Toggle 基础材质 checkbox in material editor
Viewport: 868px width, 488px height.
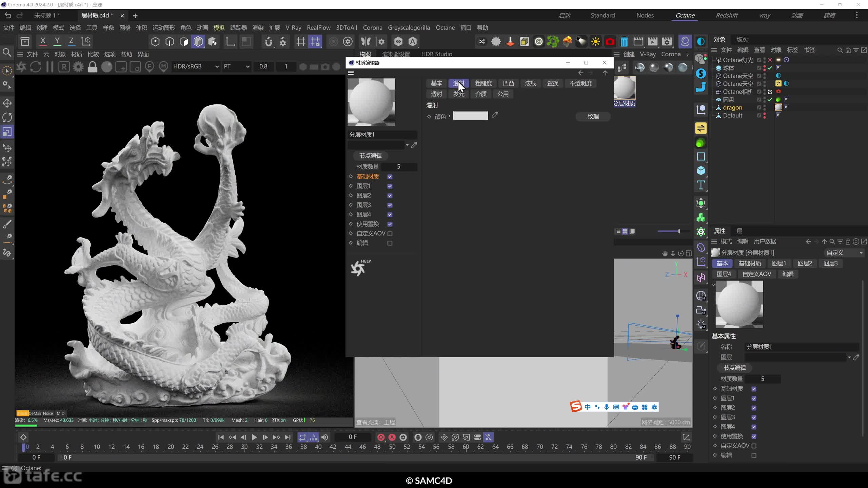click(x=390, y=177)
